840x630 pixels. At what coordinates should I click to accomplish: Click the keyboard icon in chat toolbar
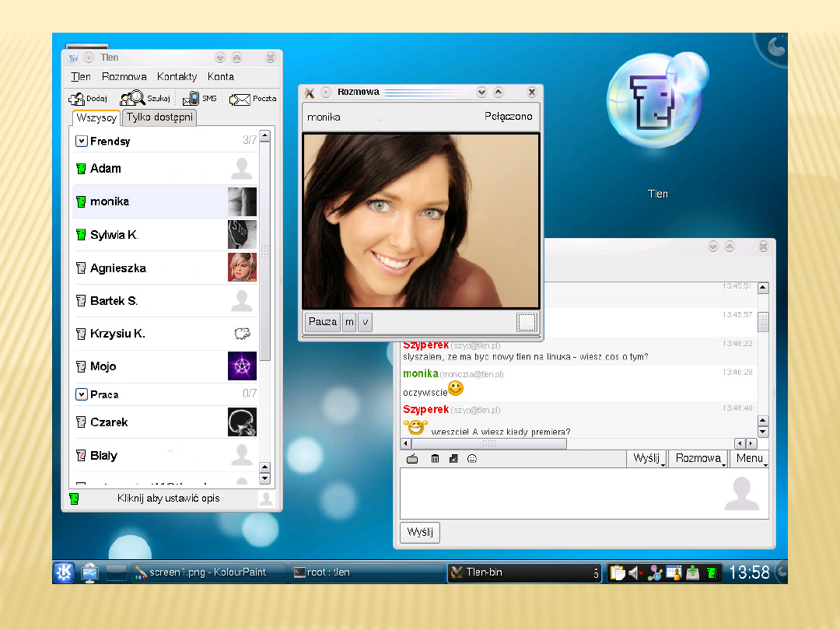click(x=412, y=459)
